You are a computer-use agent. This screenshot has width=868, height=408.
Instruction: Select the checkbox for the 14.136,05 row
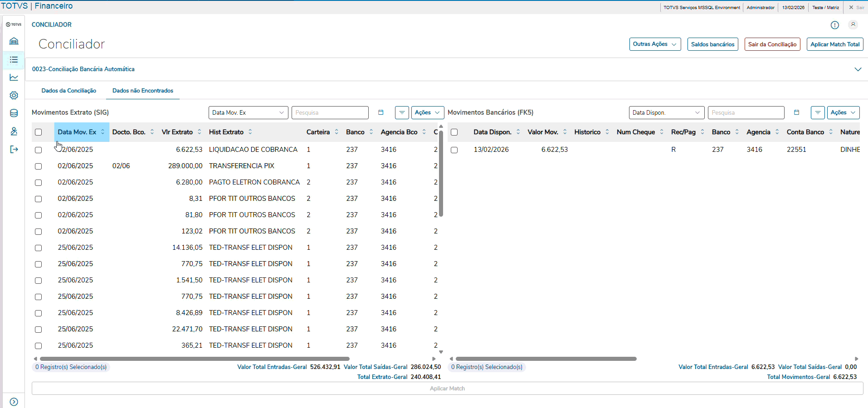[x=39, y=248]
